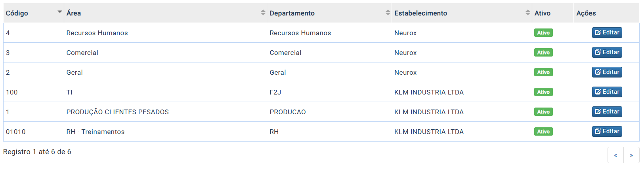This screenshot has height=172, width=644.
Task: Edit the Recursos Humanos row
Action: pos(607,32)
